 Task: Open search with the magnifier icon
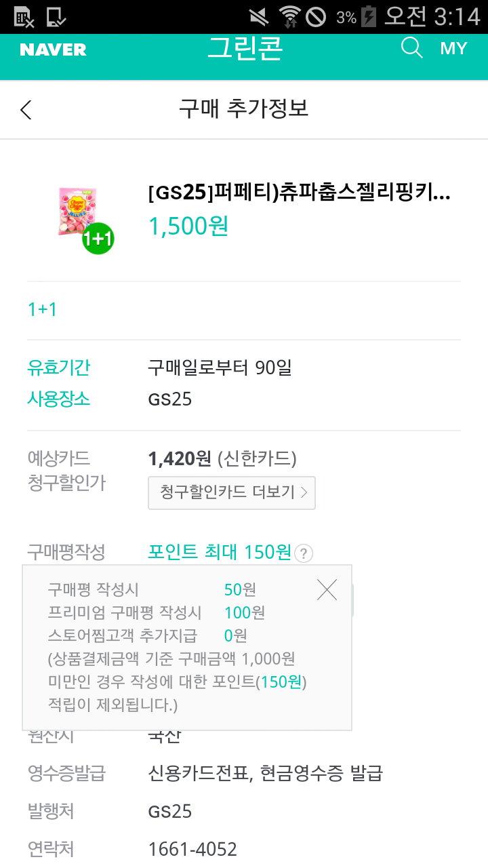[411, 48]
